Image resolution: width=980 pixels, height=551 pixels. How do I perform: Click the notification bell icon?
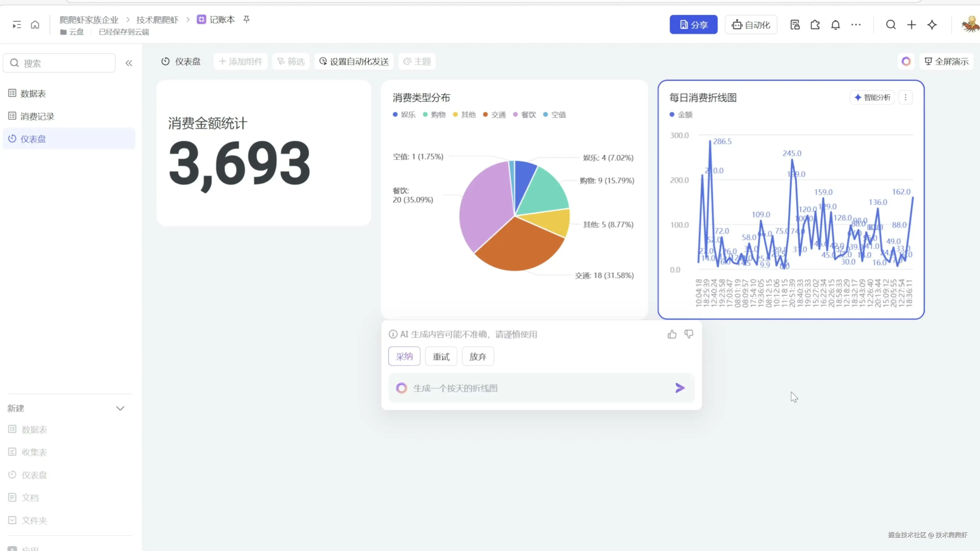(x=835, y=25)
